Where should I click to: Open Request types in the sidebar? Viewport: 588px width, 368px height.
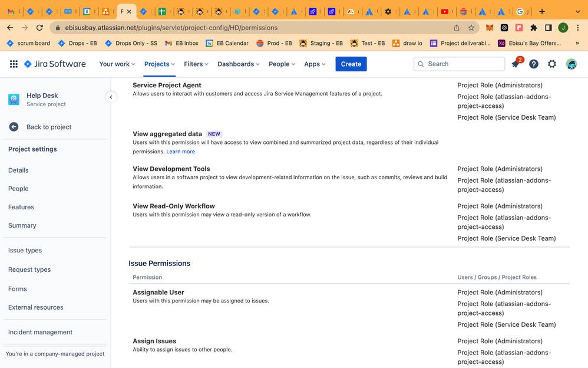(x=29, y=270)
